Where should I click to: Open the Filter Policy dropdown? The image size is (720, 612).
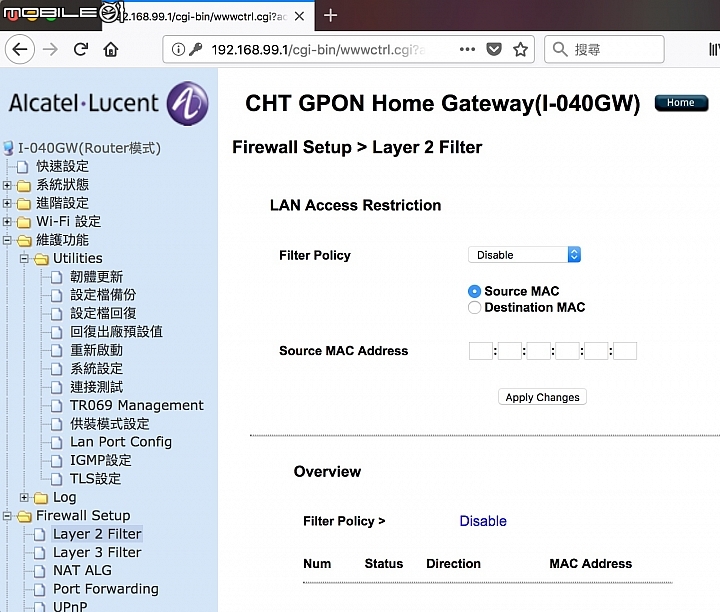tap(524, 255)
